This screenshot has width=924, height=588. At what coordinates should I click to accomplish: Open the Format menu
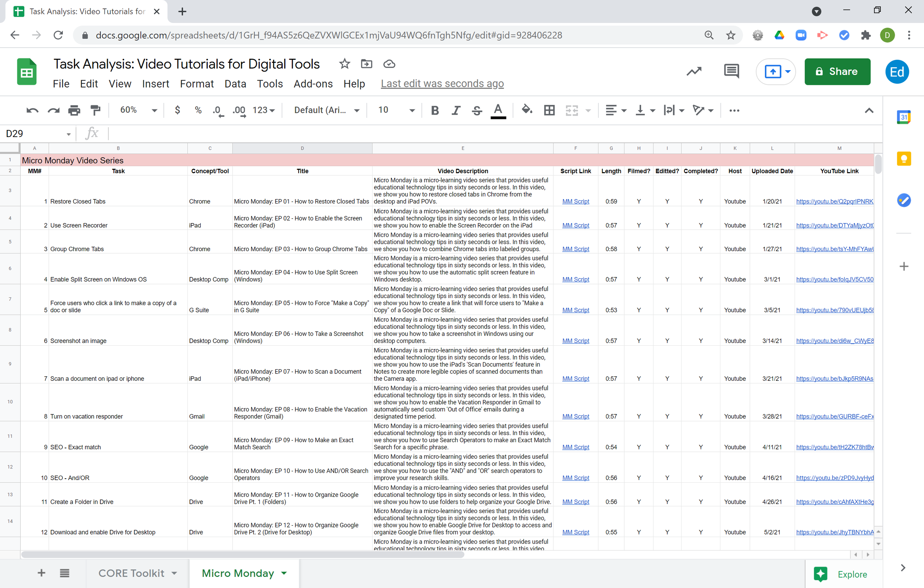click(197, 83)
